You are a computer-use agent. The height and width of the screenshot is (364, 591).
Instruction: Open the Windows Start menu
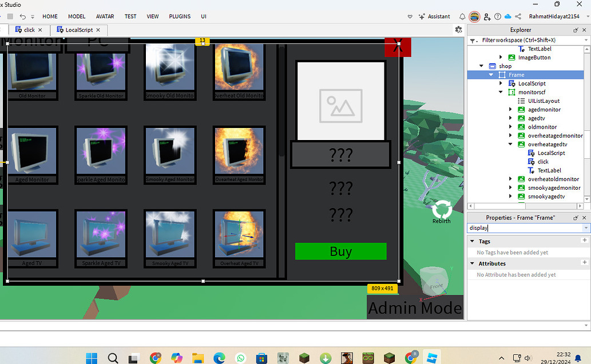tap(91, 358)
